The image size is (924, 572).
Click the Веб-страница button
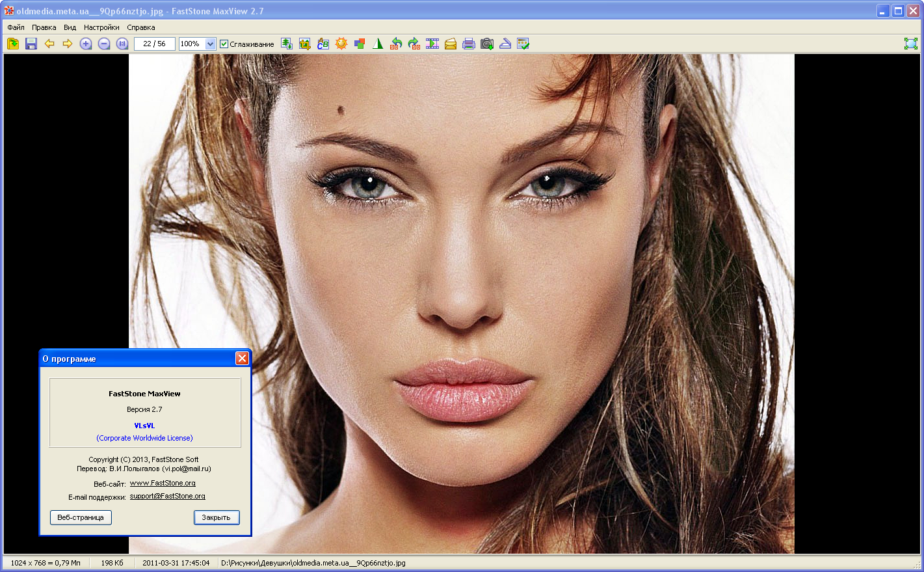[81, 517]
